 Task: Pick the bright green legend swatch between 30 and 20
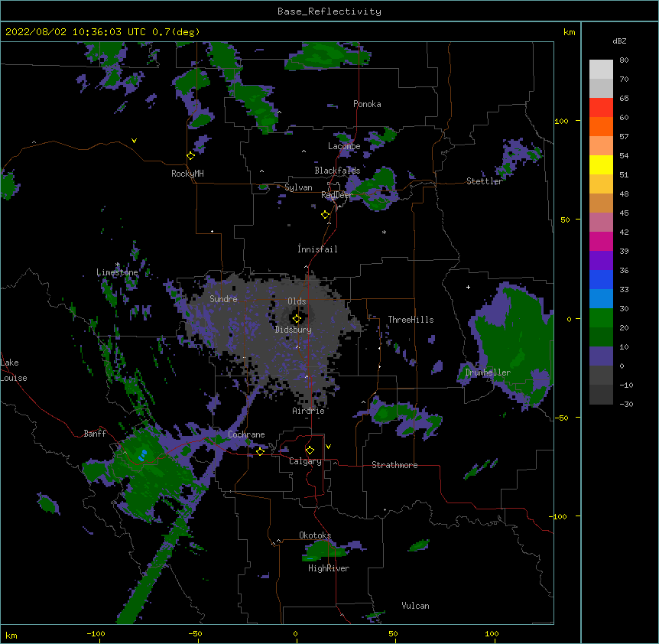pyautogui.click(x=601, y=318)
